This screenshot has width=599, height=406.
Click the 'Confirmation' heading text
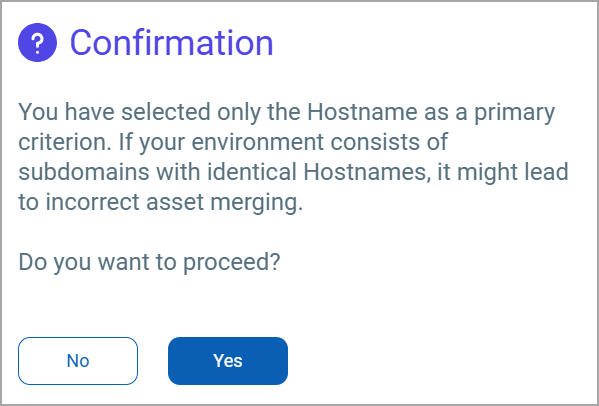click(172, 42)
